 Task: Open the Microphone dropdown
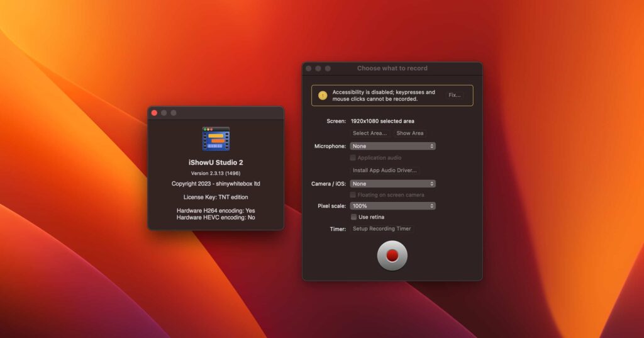(392, 146)
